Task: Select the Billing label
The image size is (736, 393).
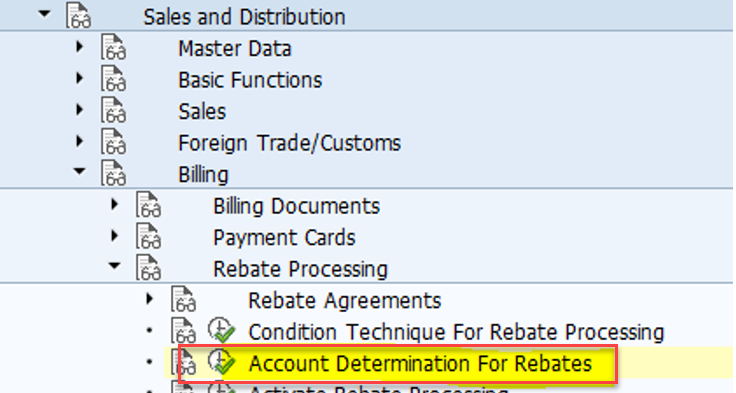Action: pos(203,175)
